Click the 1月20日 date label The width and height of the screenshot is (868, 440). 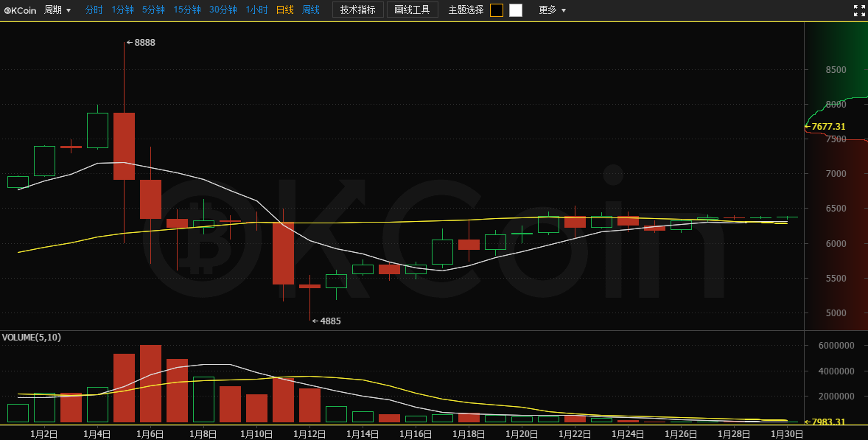point(522,434)
